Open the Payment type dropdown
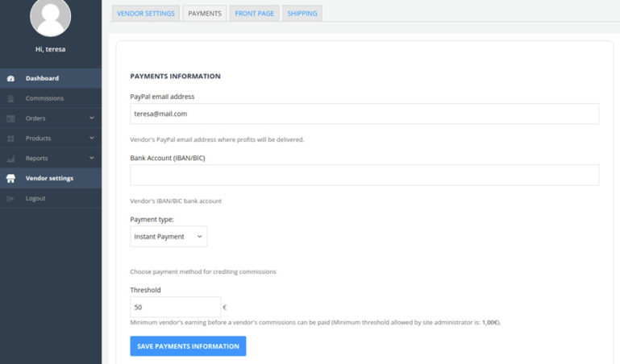The height and width of the screenshot is (364, 620). (x=169, y=237)
